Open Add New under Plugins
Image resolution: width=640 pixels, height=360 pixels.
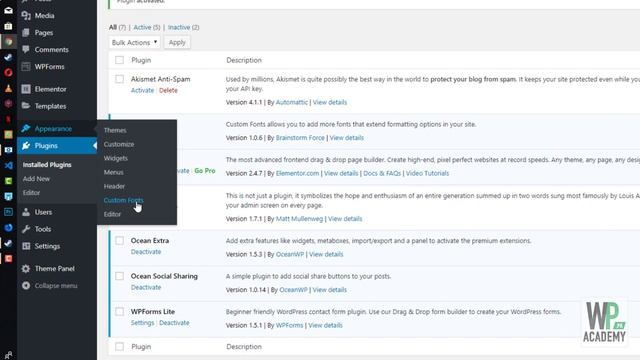click(36, 178)
